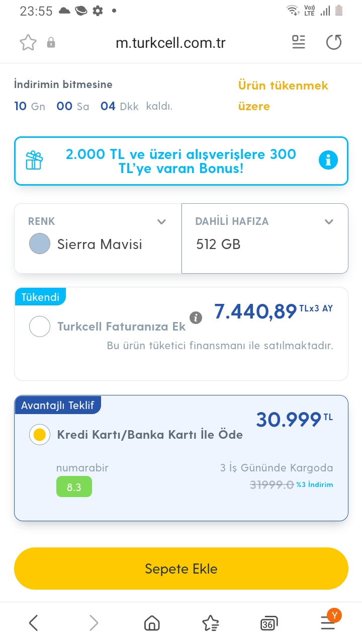Open the browser tabs counter showing 36

pos(269,623)
